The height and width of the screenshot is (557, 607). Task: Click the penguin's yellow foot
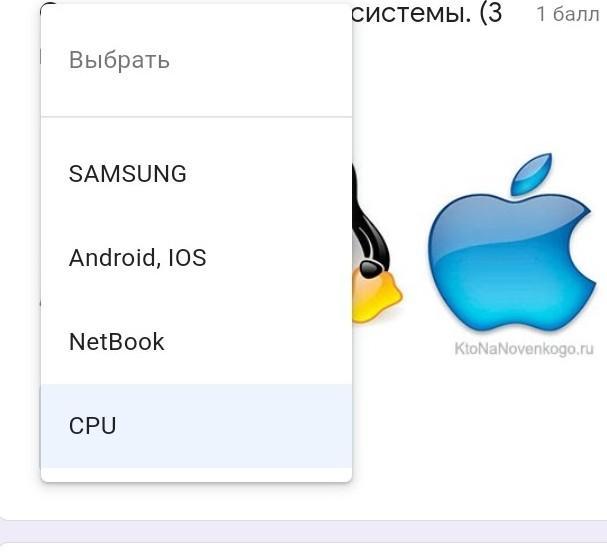click(x=376, y=296)
